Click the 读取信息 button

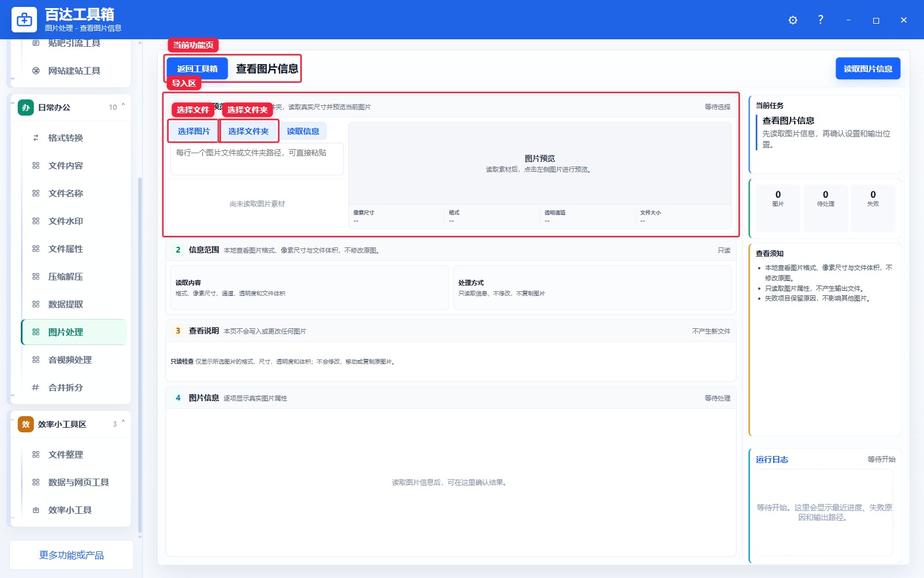(x=303, y=131)
